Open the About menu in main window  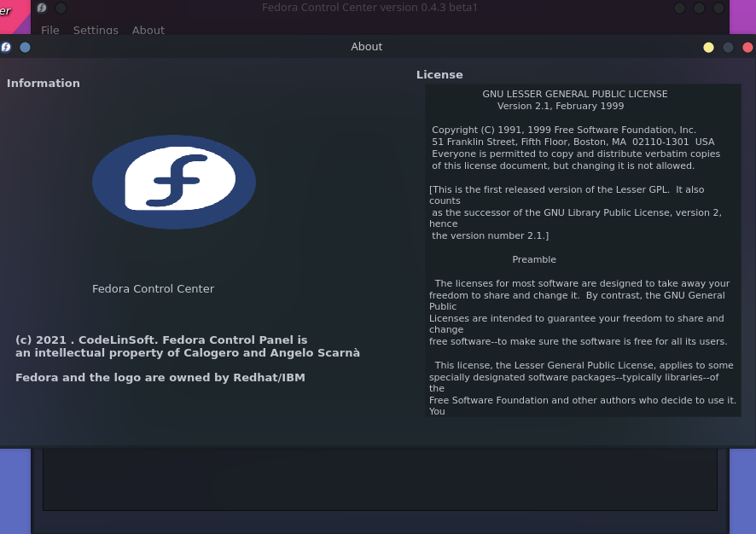148,30
